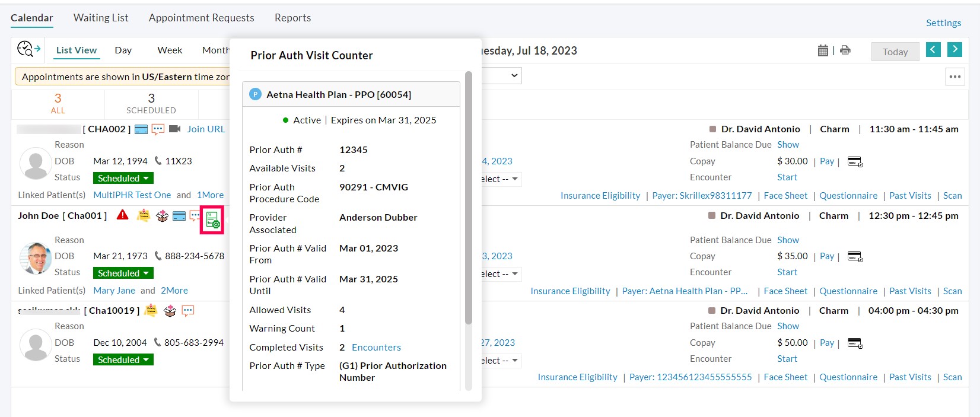Click John Doe profile photo

click(36, 258)
